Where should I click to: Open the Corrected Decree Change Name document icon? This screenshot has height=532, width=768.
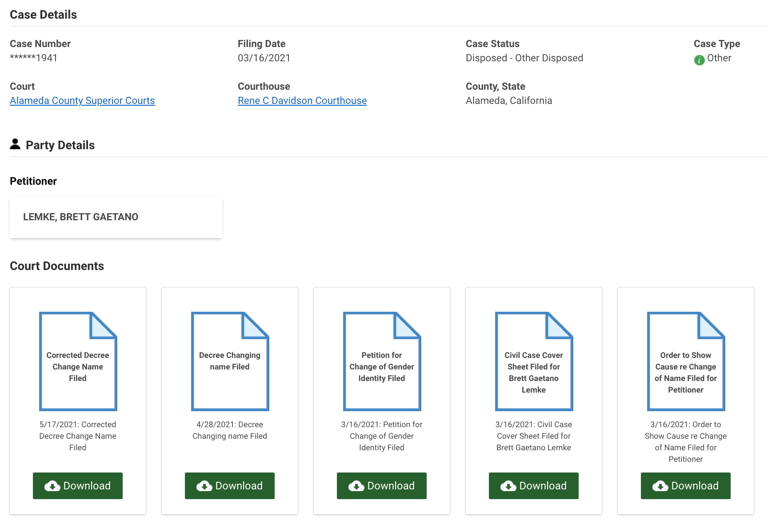point(78,361)
